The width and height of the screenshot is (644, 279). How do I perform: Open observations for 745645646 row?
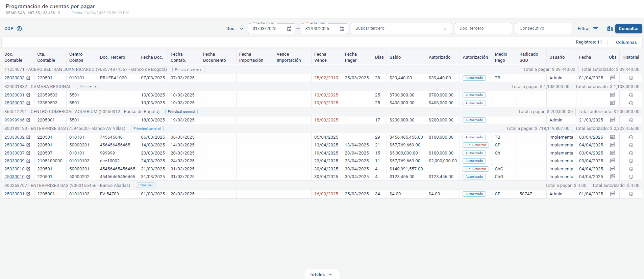click(x=613, y=137)
